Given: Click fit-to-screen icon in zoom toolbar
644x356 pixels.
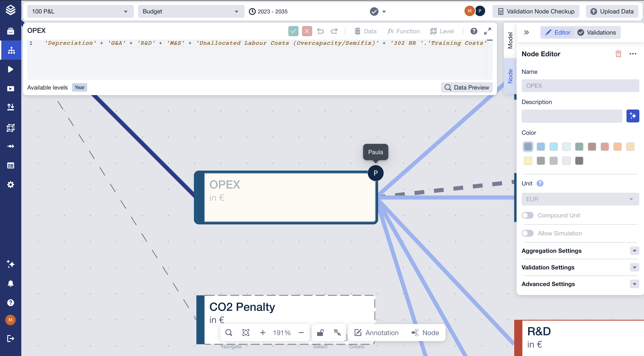Looking at the screenshot, I should point(246,333).
